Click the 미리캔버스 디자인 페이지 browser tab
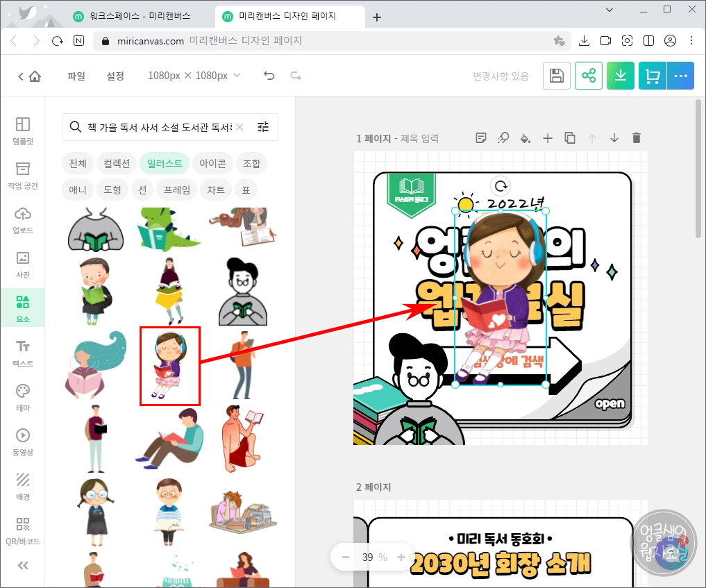The height and width of the screenshot is (588, 706). pos(285,16)
